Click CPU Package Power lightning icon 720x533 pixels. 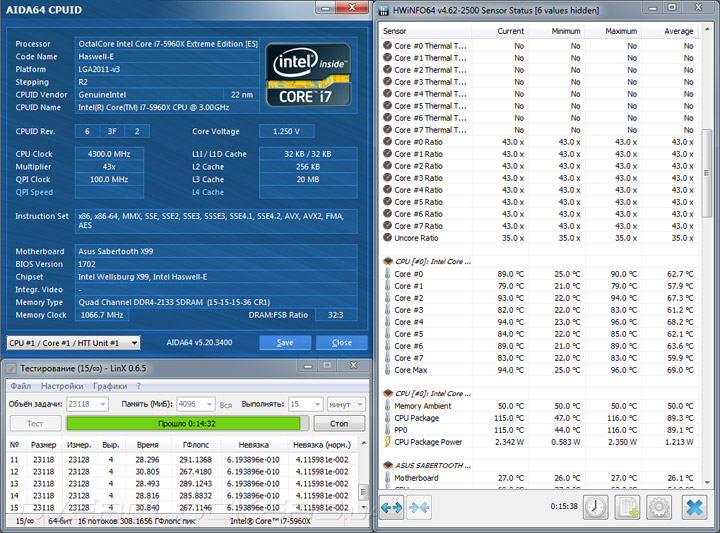pyautogui.click(x=388, y=442)
